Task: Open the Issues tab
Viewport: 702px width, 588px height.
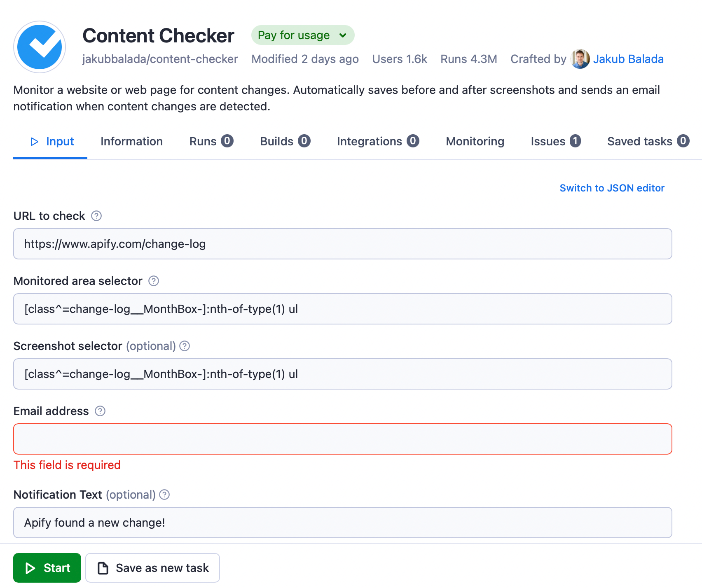Action: [556, 141]
